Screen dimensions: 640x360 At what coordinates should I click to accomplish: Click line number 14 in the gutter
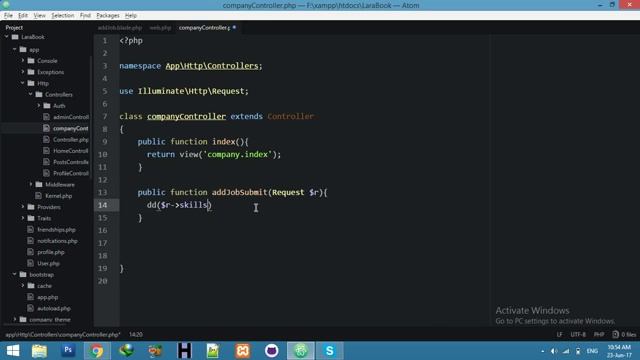pyautogui.click(x=102, y=205)
